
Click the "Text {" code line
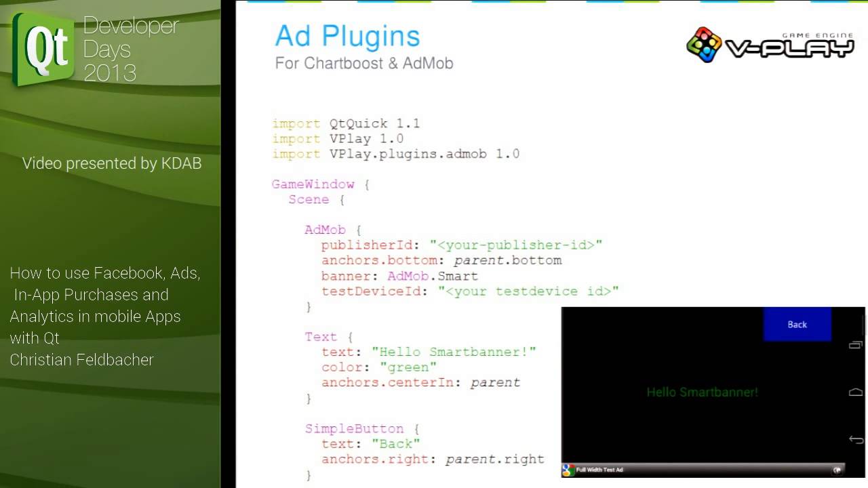(x=329, y=337)
